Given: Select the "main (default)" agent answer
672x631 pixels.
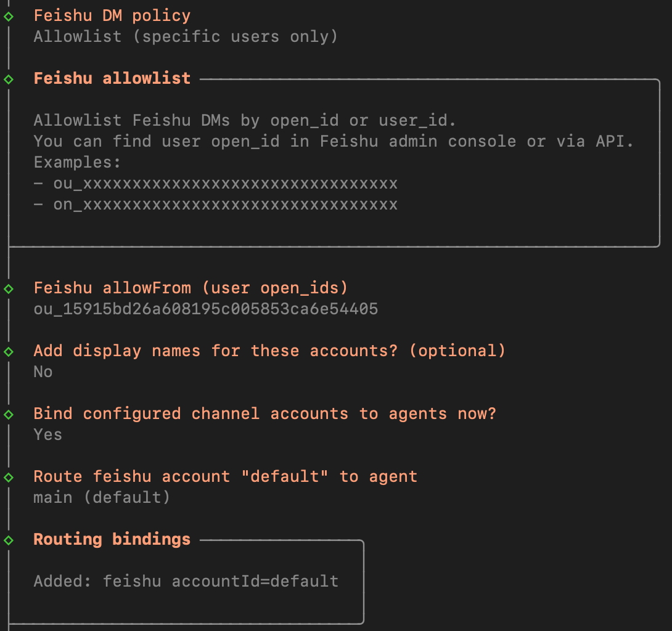Looking at the screenshot, I should pos(102,497).
